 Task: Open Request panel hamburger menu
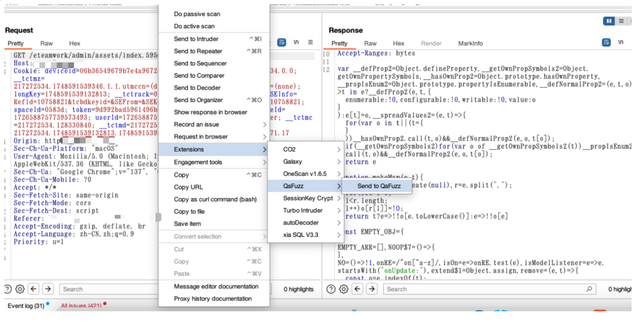[x=310, y=43]
